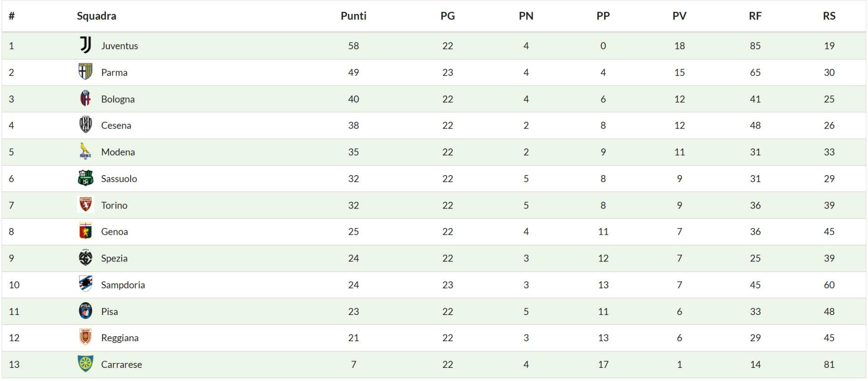Click the Genoa club crest
This screenshot has width=868, height=381.
[x=85, y=231]
